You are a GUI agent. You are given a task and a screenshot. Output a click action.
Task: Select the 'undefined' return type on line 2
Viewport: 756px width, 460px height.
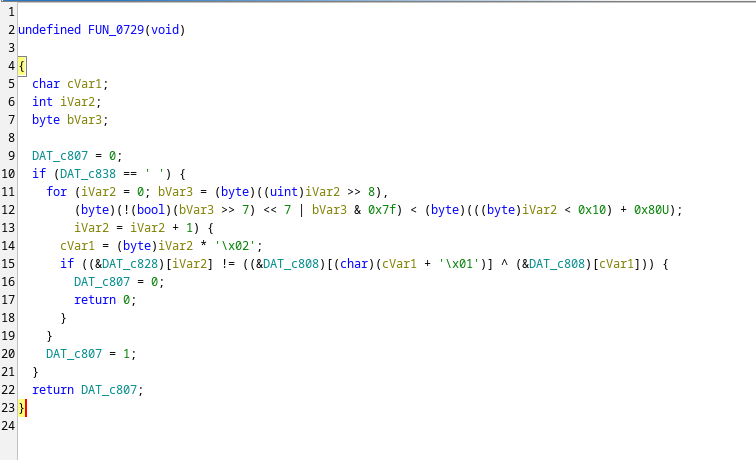tap(49, 30)
